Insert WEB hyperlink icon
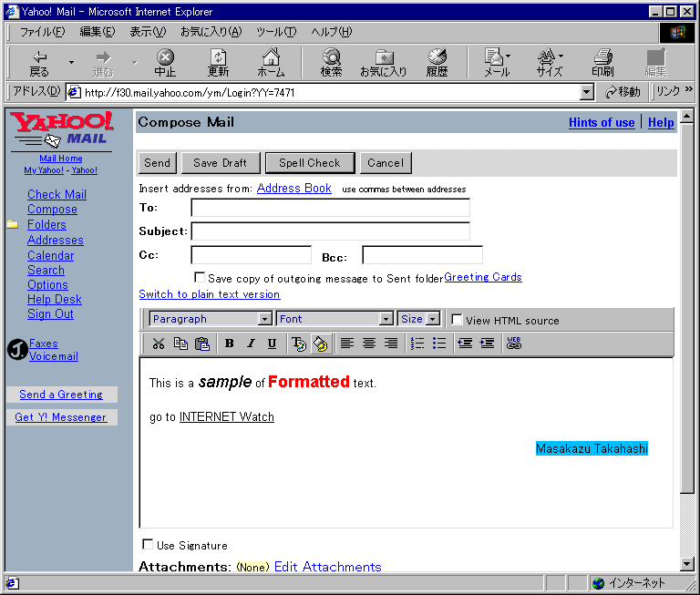This screenshot has height=595, width=700. coord(514,343)
